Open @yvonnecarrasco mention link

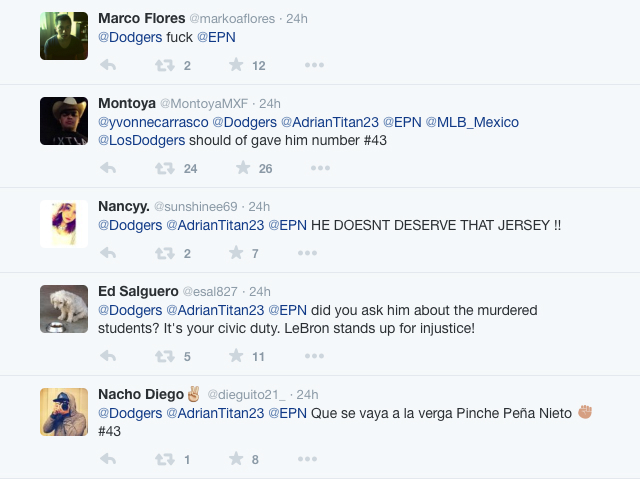point(153,122)
